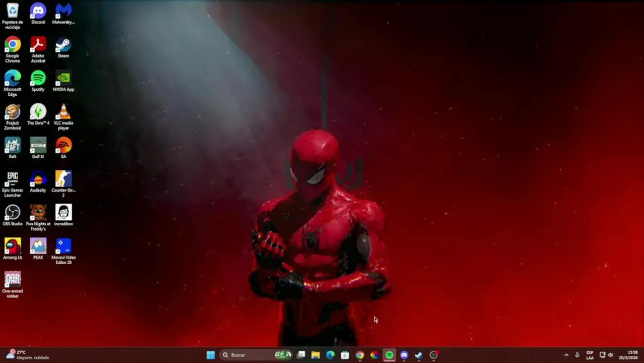The image size is (644, 363).
Task: Launch Google Chrome from the taskbar
Action: tap(359, 355)
